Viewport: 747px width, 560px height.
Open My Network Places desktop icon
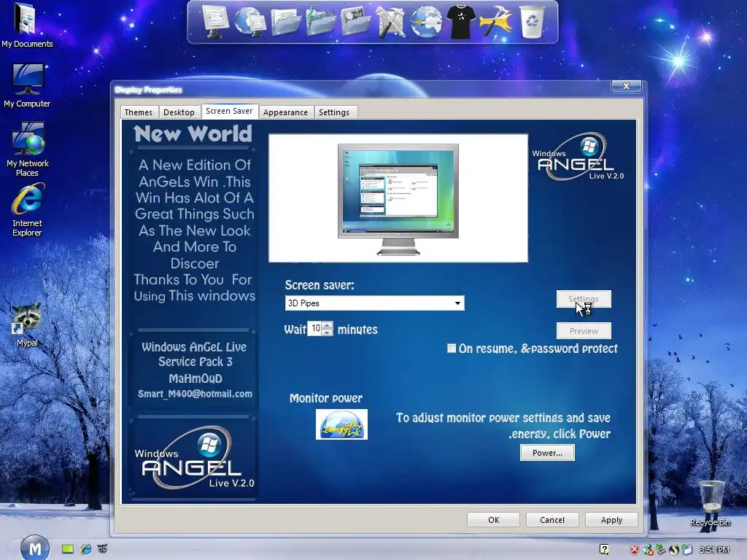27,149
